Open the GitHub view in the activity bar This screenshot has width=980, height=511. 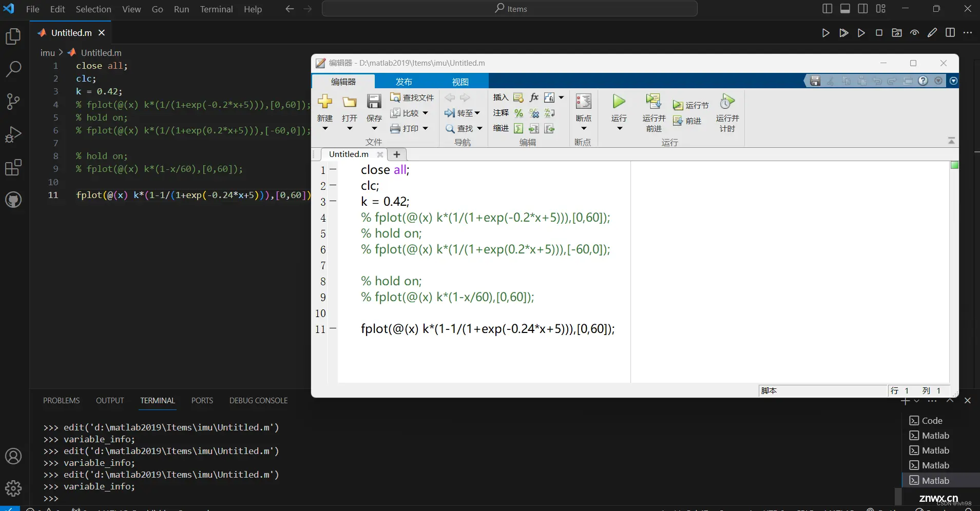click(x=13, y=200)
